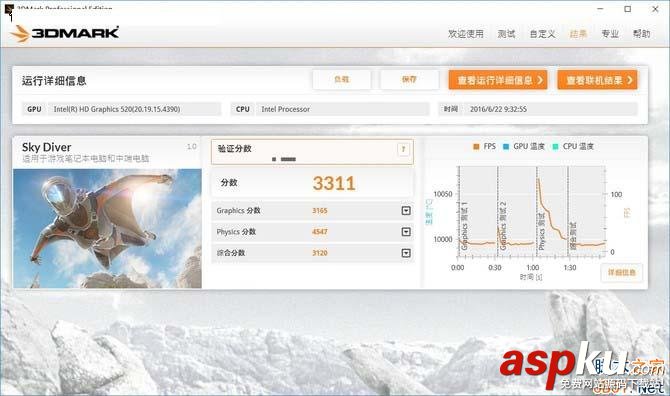
Task: Click the Graphics 测试 1 chart section
Action: tap(477, 211)
